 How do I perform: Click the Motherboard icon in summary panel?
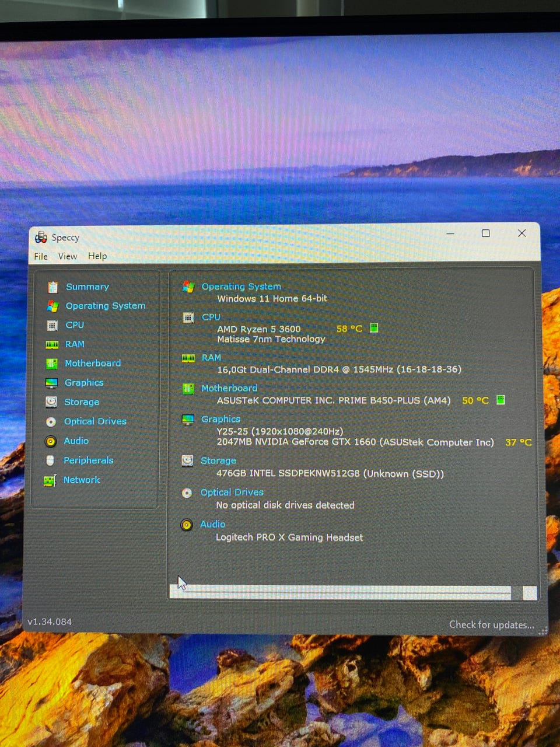tap(188, 388)
